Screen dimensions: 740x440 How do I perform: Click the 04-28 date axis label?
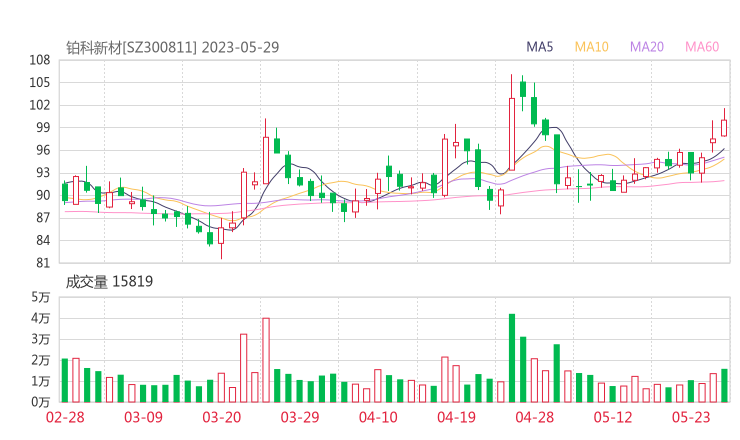tap(535, 417)
